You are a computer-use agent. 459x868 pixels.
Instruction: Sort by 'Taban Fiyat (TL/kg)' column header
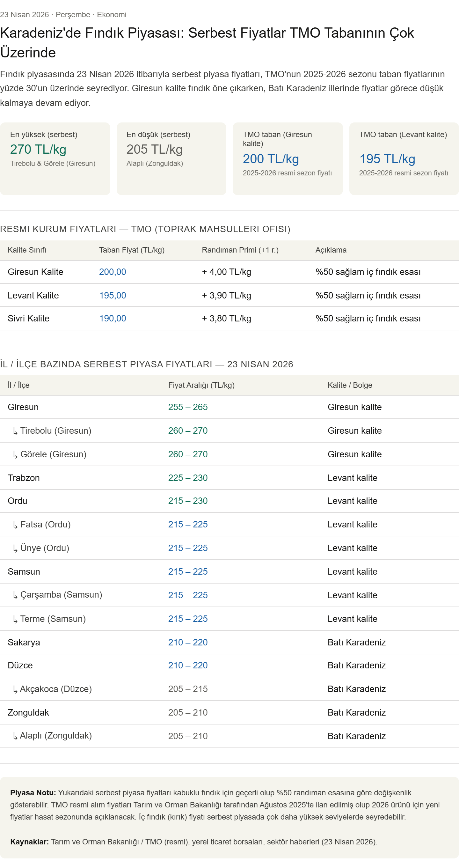click(132, 250)
